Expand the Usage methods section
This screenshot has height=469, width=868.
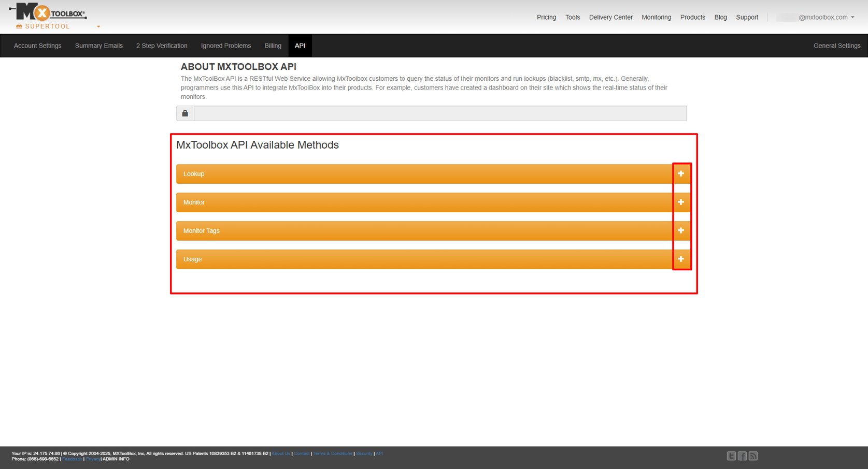click(x=681, y=259)
